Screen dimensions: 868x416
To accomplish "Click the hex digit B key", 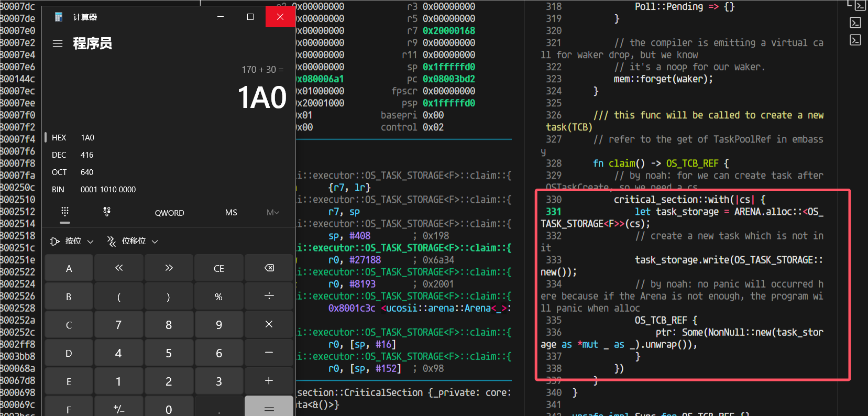I will click(69, 297).
